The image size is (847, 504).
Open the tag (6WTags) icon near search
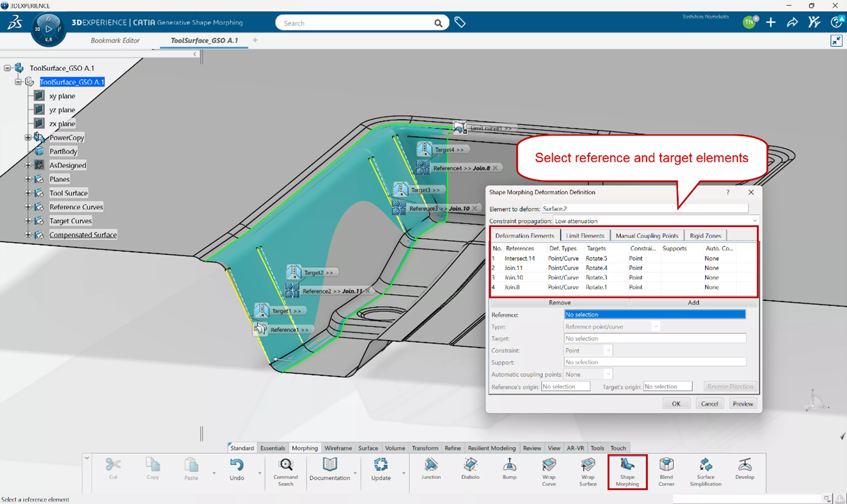tap(460, 22)
